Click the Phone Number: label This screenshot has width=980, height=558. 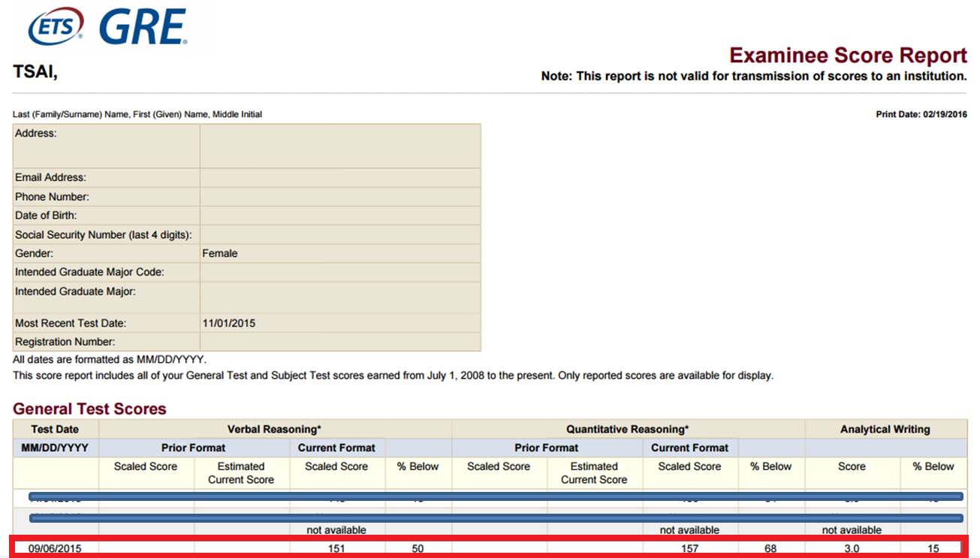(x=52, y=197)
